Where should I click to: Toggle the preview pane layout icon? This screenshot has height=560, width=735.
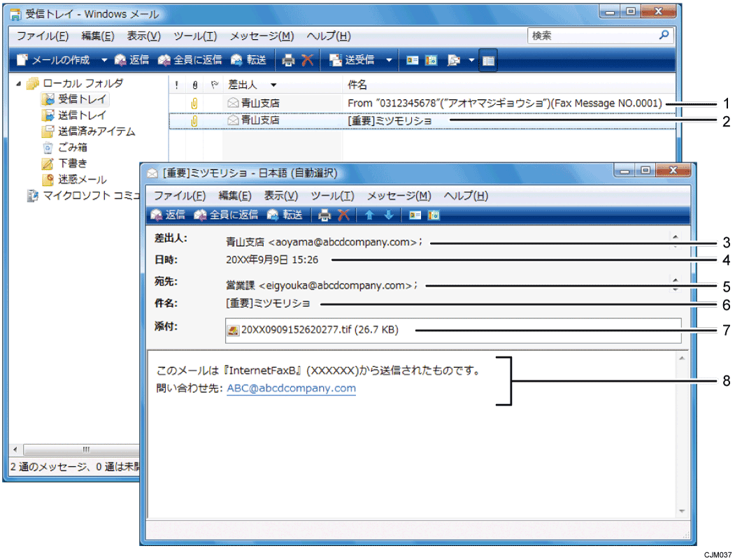tap(489, 60)
